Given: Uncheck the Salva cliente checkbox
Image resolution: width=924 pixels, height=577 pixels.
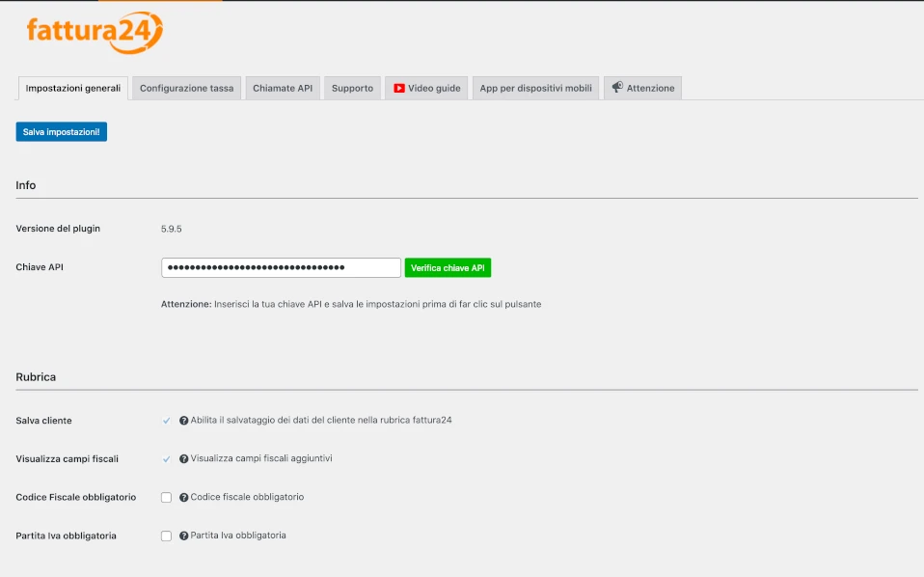Looking at the screenshot, I should [166, 421].
